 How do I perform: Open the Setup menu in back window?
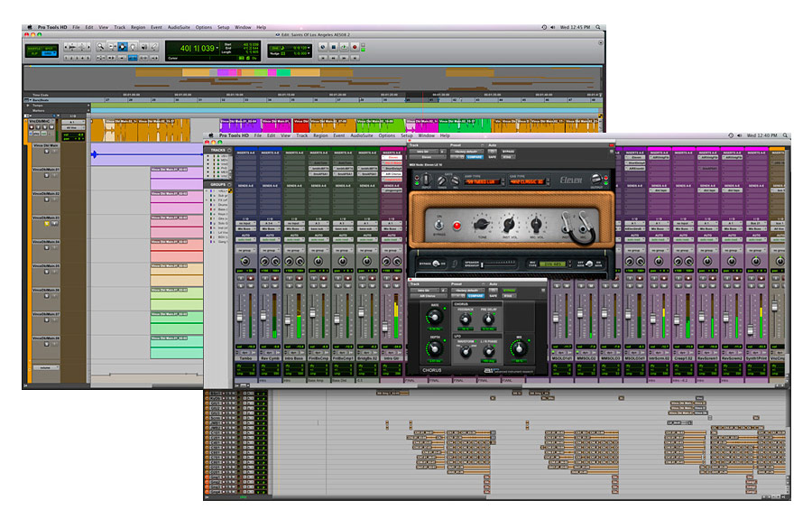click(223, 27)
